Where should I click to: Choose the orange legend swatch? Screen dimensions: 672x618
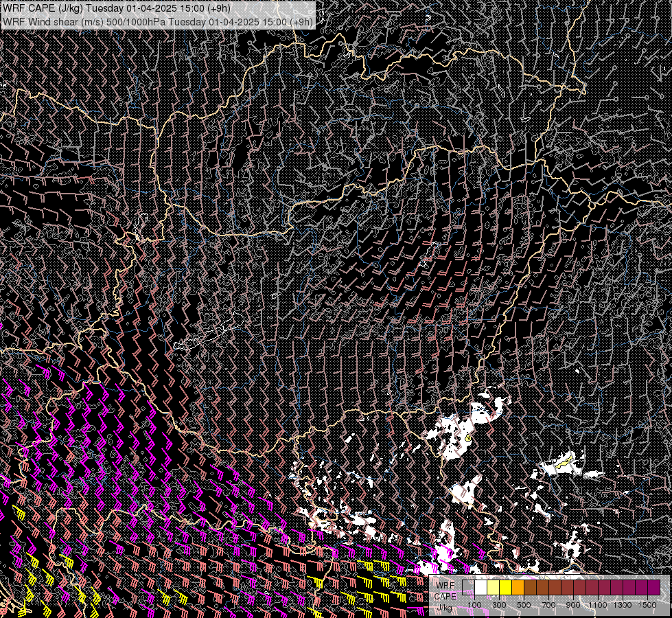(x=518, y=587)
